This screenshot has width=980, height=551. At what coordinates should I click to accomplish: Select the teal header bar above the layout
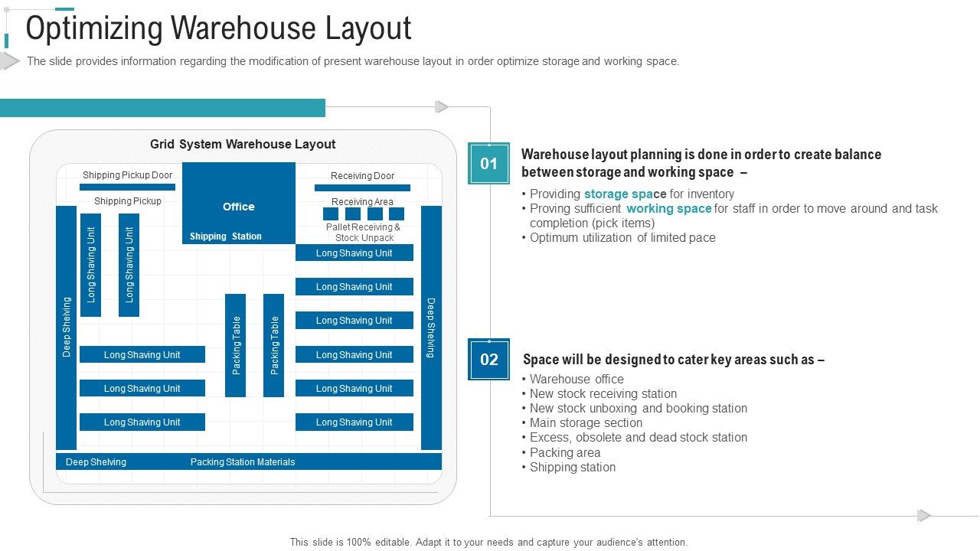click(162, 108)
